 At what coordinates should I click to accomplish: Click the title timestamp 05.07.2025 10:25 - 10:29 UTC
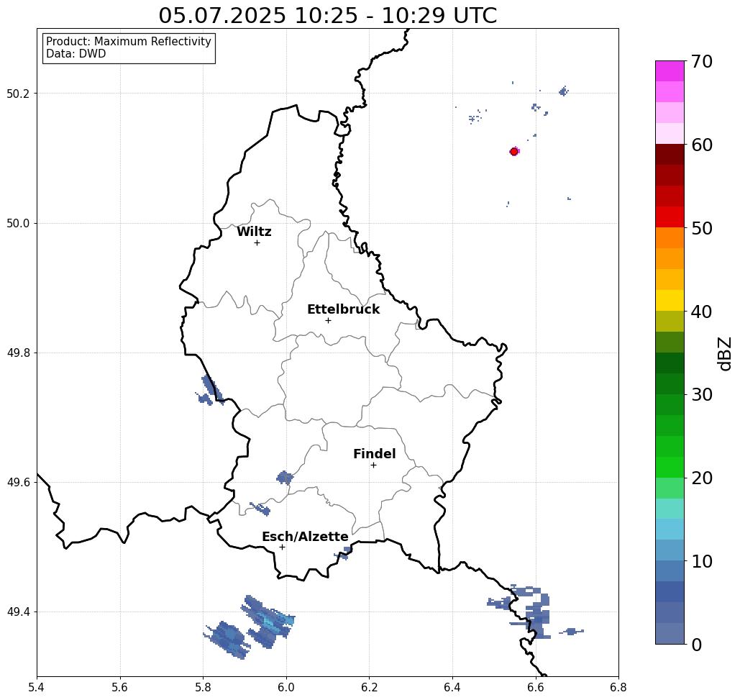click(327, 15)
